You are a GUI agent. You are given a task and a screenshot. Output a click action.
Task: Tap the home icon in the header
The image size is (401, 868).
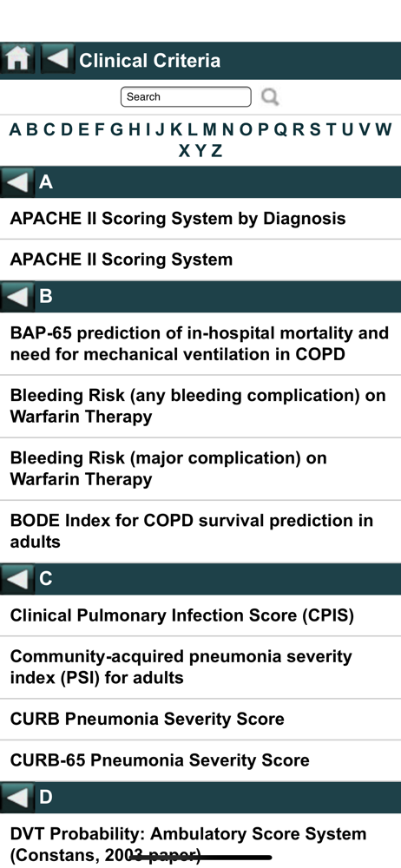(17, 58)
